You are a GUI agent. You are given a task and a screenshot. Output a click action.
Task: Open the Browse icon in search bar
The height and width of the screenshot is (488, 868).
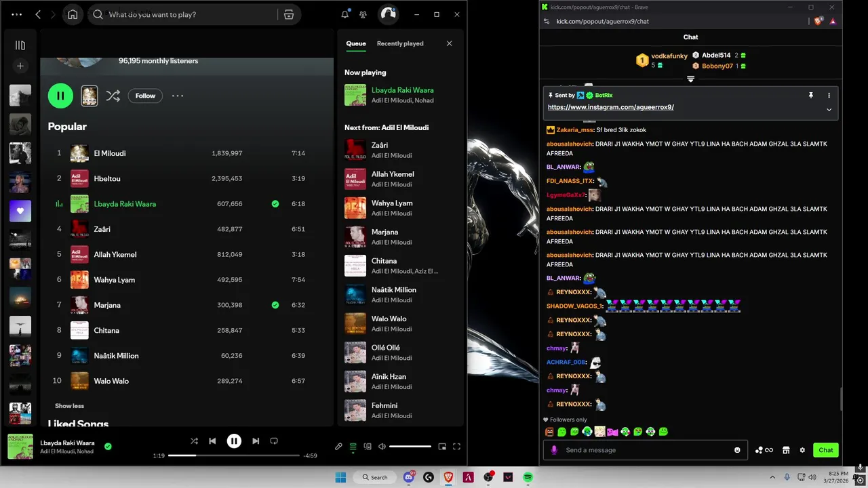pyautogui.click(x=289, y=14)
